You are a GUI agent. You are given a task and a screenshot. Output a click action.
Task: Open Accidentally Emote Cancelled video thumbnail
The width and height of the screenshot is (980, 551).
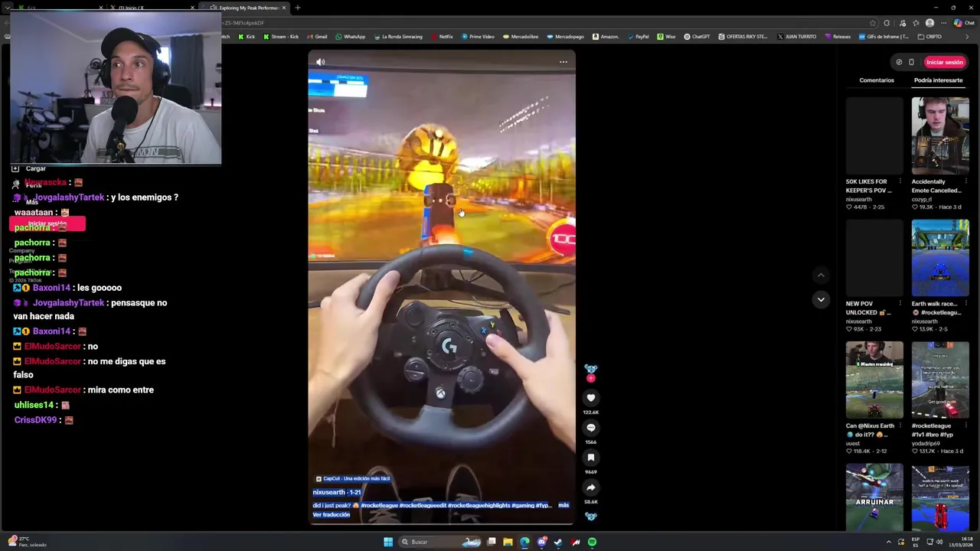tap(940, 136)
